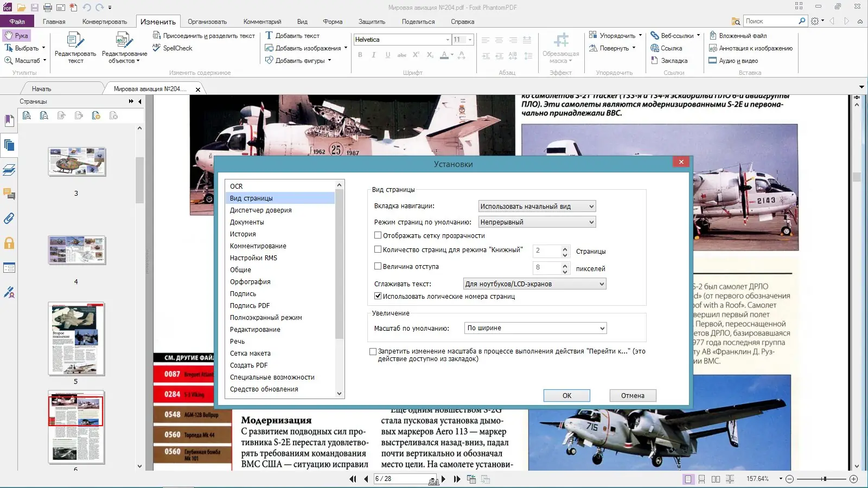Open the Layers panel sidebar icon
Viewport: 868px width, 488px height.
pyautogui.click(x=9, y=170)
